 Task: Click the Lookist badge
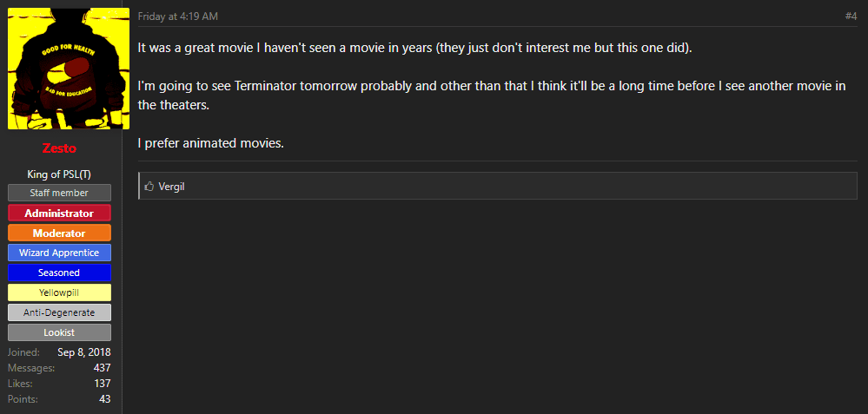coord(59,332)
